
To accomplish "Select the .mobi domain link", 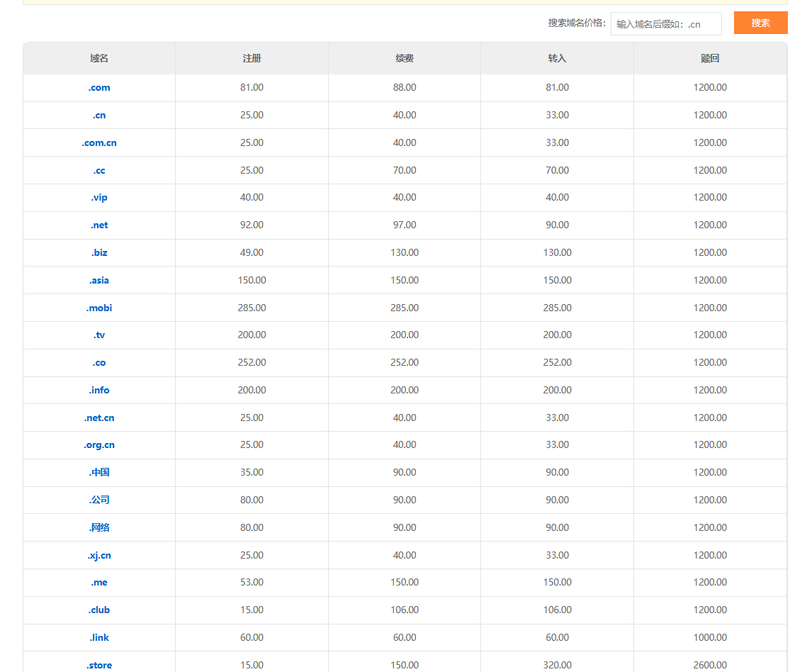I will tap(98, 308).
